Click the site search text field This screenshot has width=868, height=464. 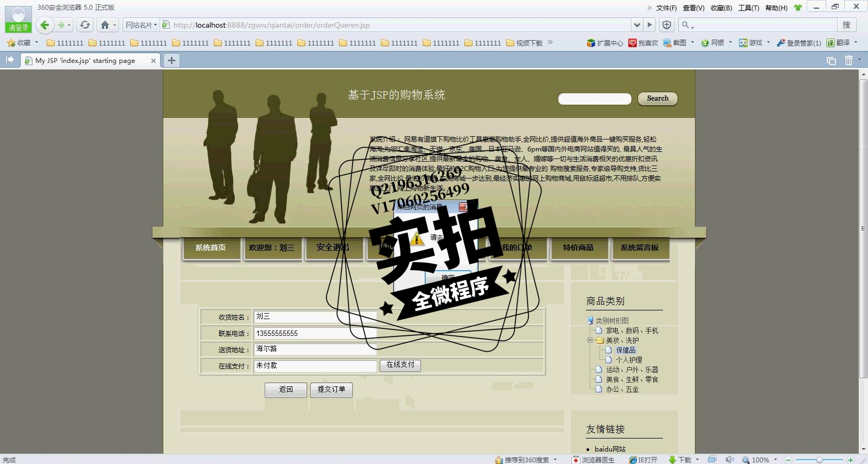click(x=595, y=99)
